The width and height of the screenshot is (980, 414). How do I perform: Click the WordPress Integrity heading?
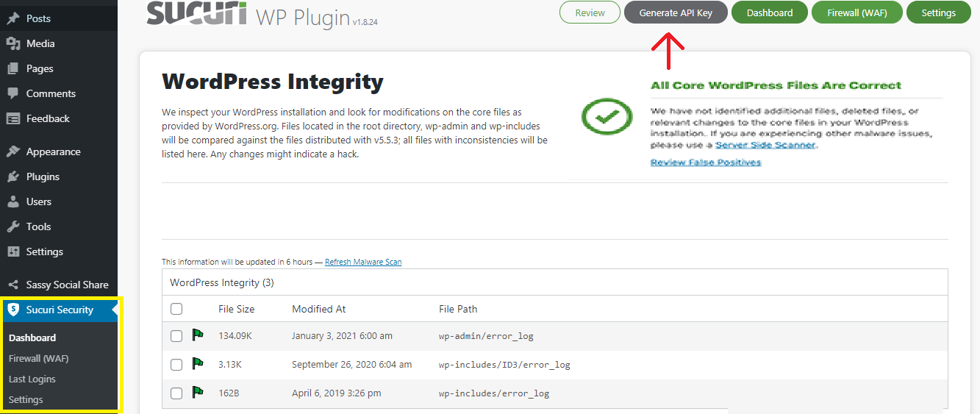[x=273, y=82]
